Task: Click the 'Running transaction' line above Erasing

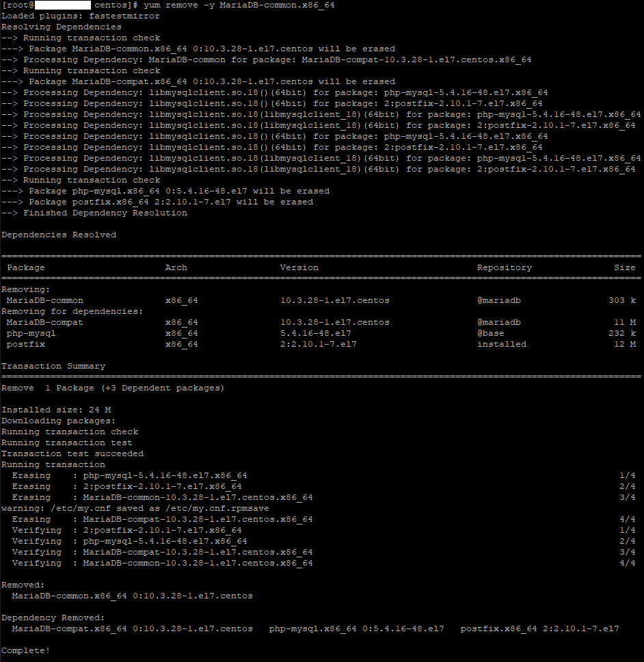Action: [x=53, y=465]
